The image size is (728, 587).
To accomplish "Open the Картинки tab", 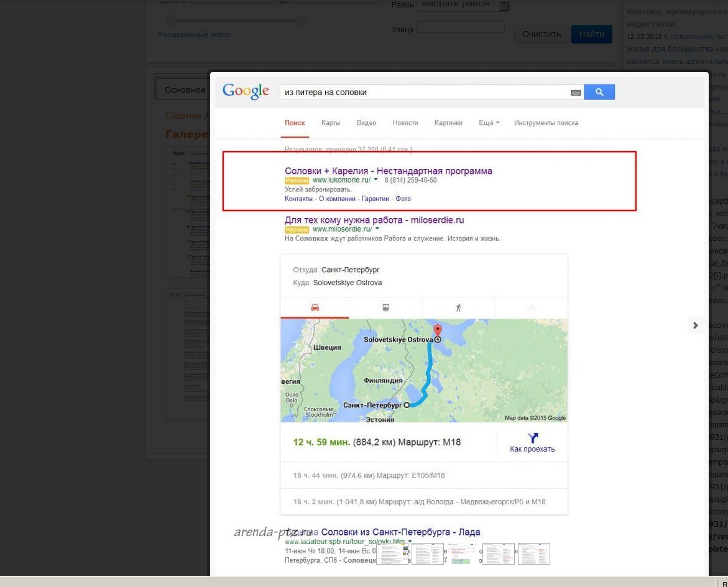I will point(448,123).
